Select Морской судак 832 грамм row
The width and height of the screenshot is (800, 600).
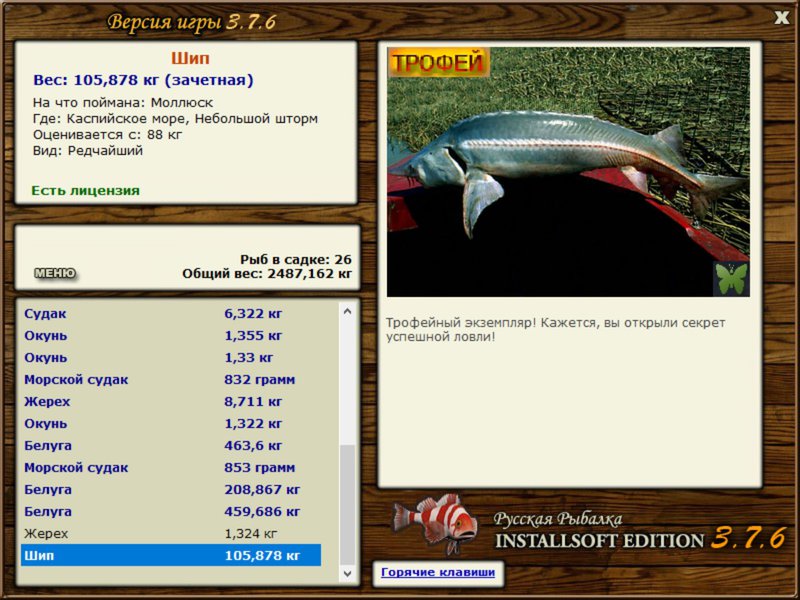tap(171, 379)
